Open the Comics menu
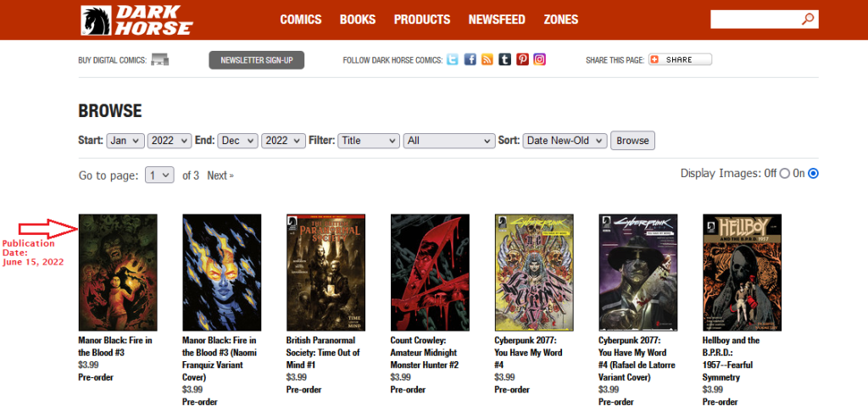 [x=301, y=19]
